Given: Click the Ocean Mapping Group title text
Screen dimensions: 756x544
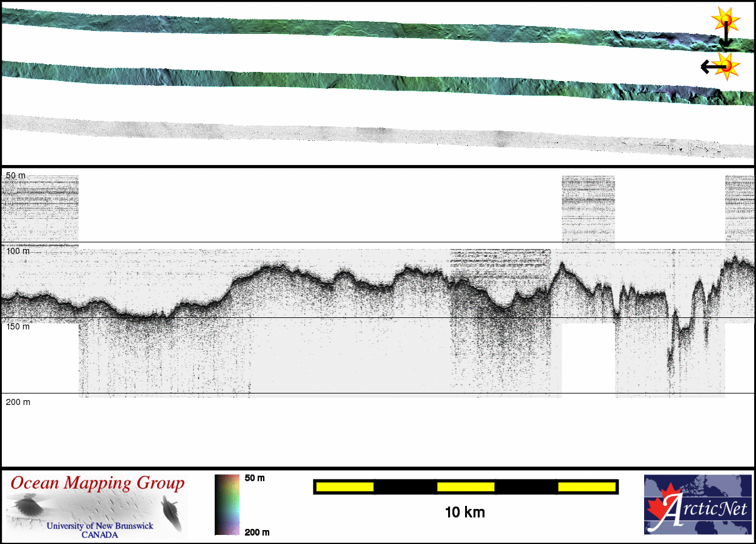Looking at the screenshot, I should click(97, 484).
